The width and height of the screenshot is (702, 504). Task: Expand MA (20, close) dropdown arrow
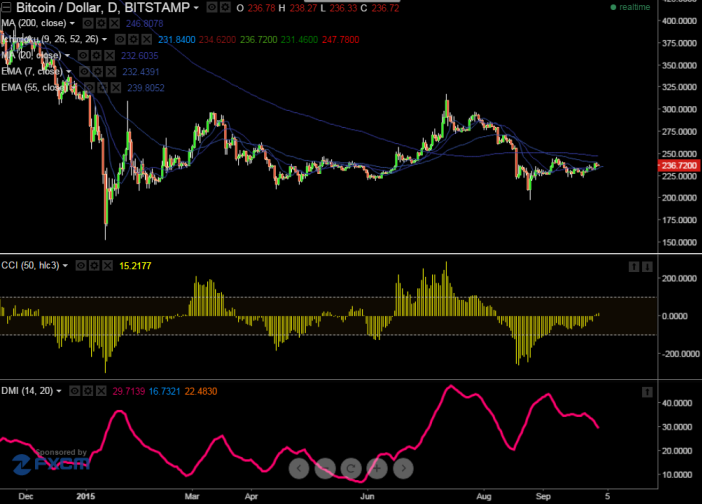click(x=67, y=56)
